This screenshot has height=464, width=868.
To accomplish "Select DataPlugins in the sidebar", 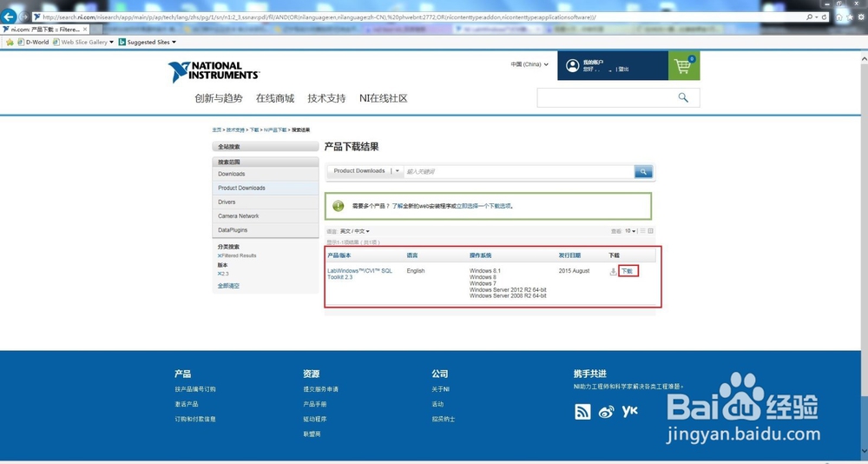I will point(265,230).
